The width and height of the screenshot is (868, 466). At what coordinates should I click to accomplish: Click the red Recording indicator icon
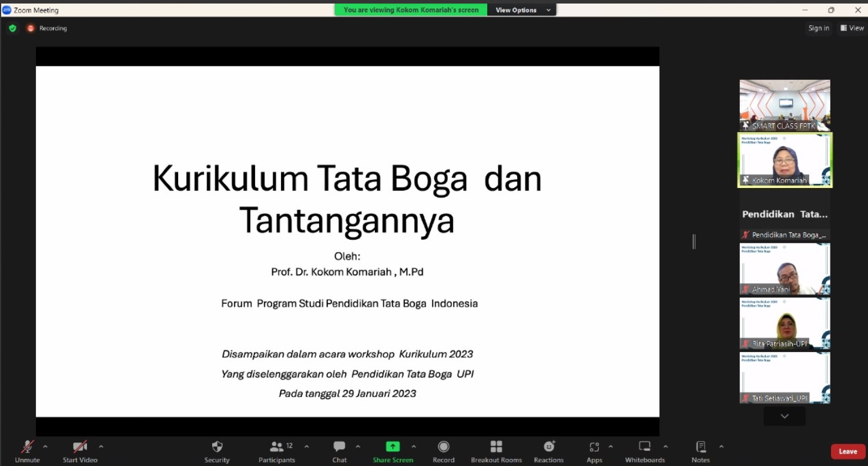(x=31, y=28)
